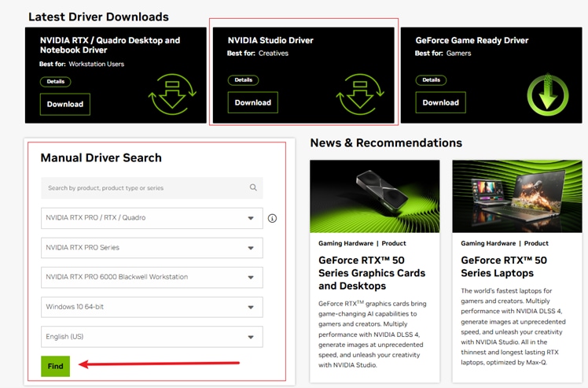This screenshot has width=588, height=388.
Task: Open the GeForce RTX 50 Series Graphics Cards and Desktops article
Action: [372, 273]
